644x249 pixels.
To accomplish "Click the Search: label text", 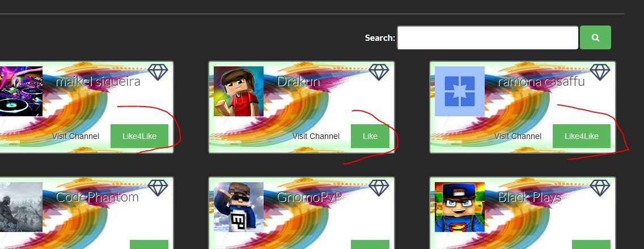I will tap(380, 38).
